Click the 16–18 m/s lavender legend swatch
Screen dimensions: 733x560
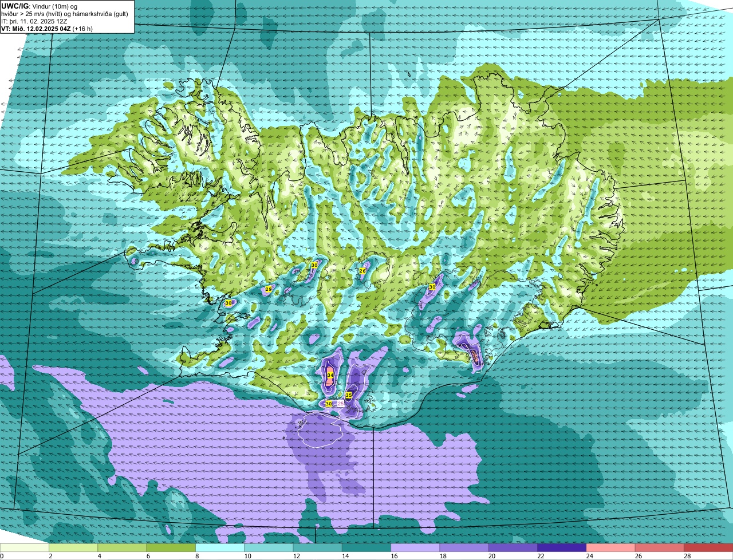tap(415, 547)
